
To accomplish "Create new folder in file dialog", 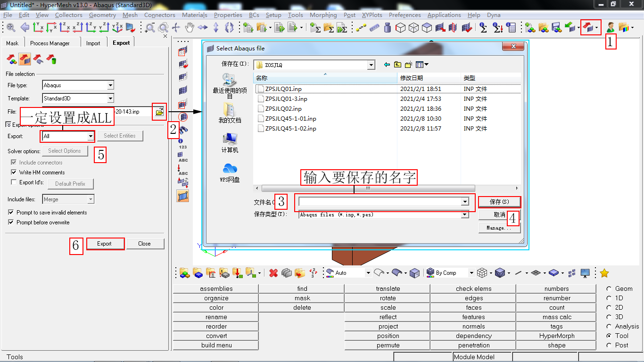I will pyautogui.click(x=408, y=65).
